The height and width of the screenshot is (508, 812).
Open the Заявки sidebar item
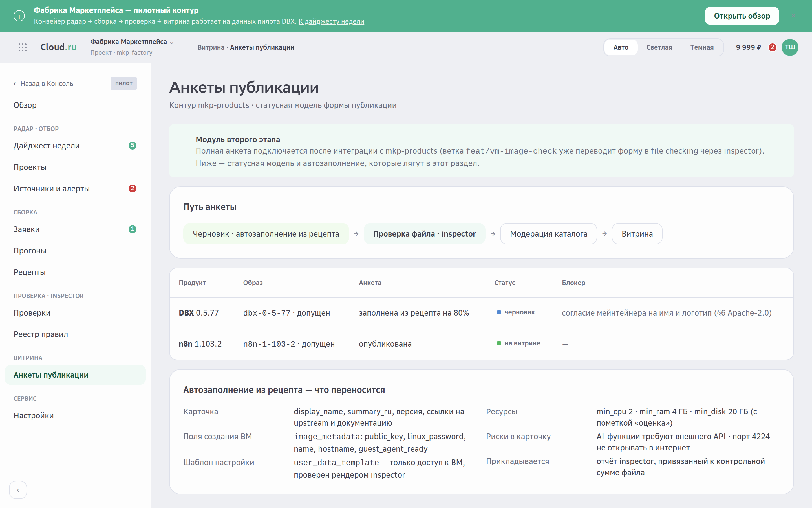point(75,229)
